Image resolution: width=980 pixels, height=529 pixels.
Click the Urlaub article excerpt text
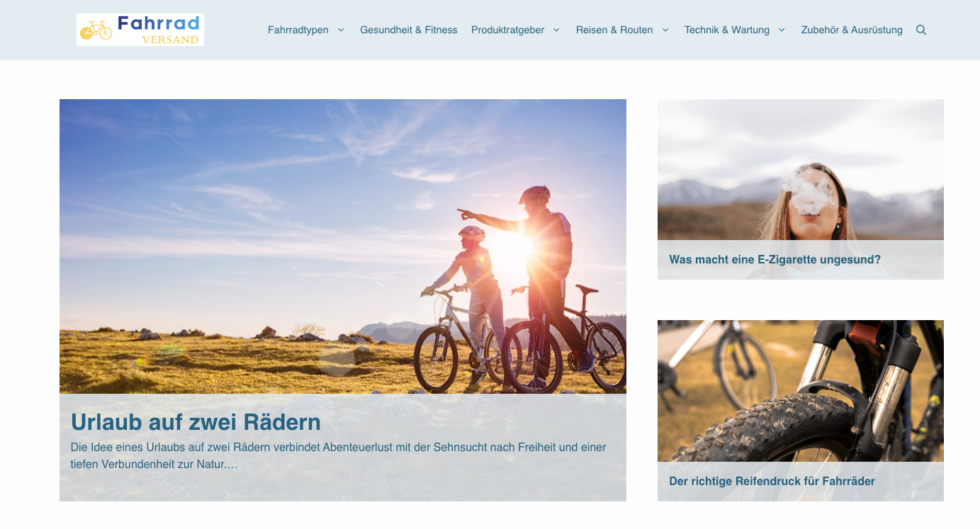[339, 456]
